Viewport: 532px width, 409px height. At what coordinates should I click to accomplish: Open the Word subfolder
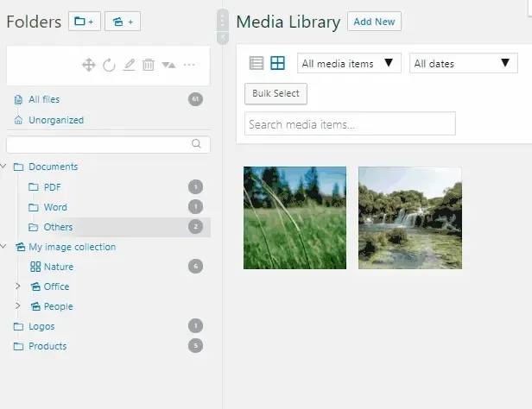[55, 207]
